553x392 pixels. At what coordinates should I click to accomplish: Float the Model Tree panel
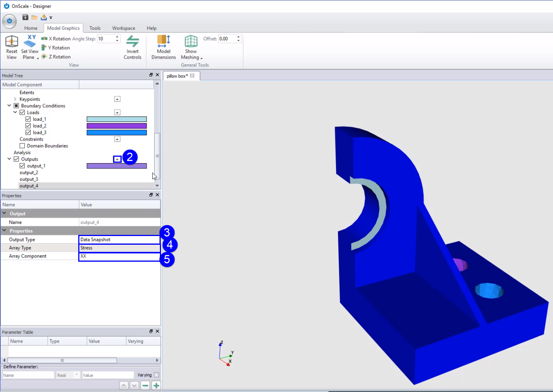pos(151,75)
